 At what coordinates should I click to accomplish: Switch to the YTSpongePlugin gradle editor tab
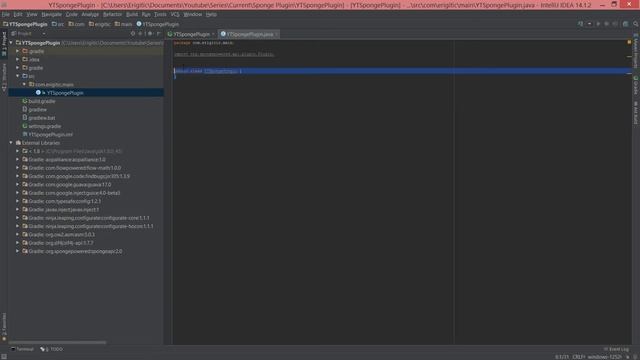pyautogui.click(x=191, y=34)
